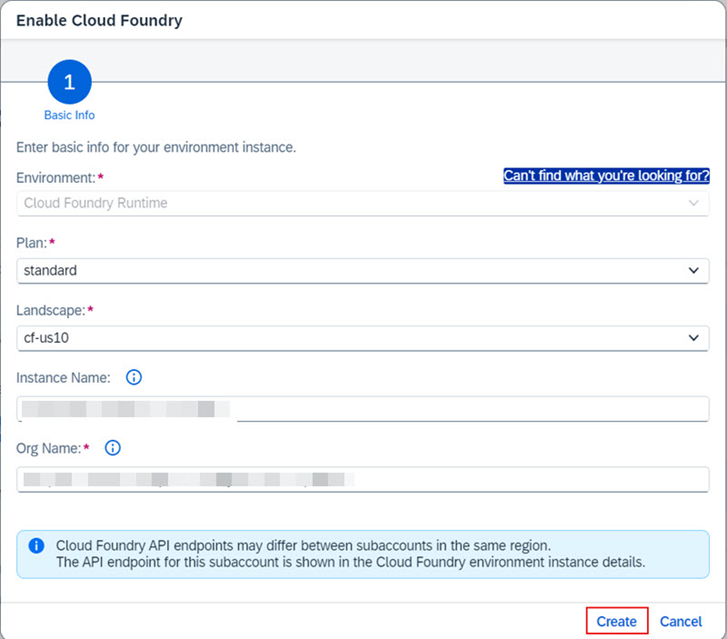
Task: Click the Cloud Foundry API endpoints message text
Action: click(350, 553)
